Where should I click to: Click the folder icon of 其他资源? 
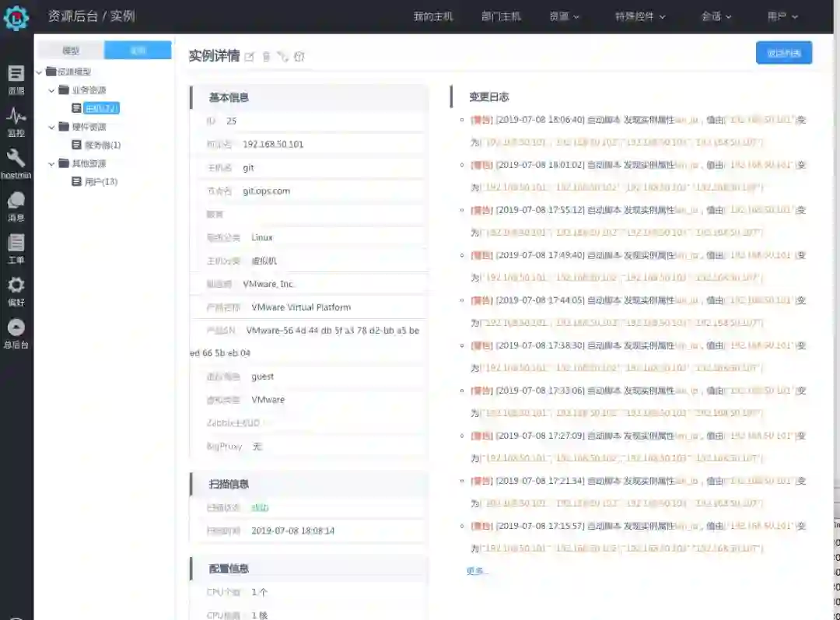64,163
